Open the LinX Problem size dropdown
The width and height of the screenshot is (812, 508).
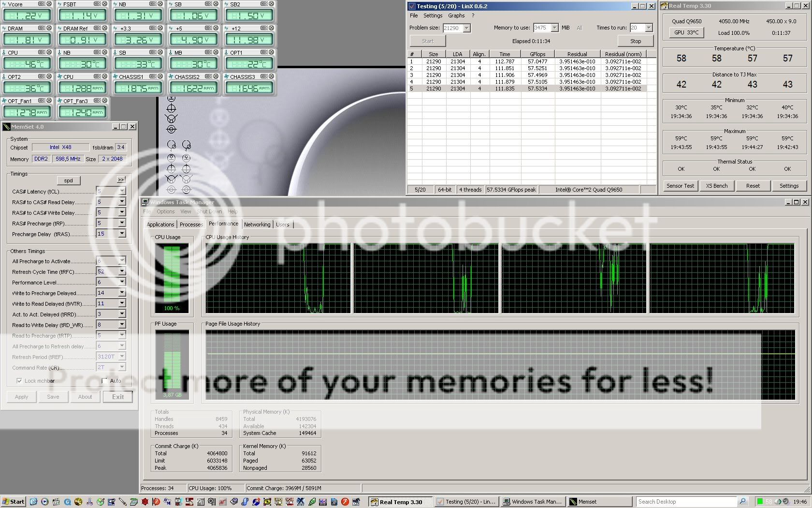(466, 28)
